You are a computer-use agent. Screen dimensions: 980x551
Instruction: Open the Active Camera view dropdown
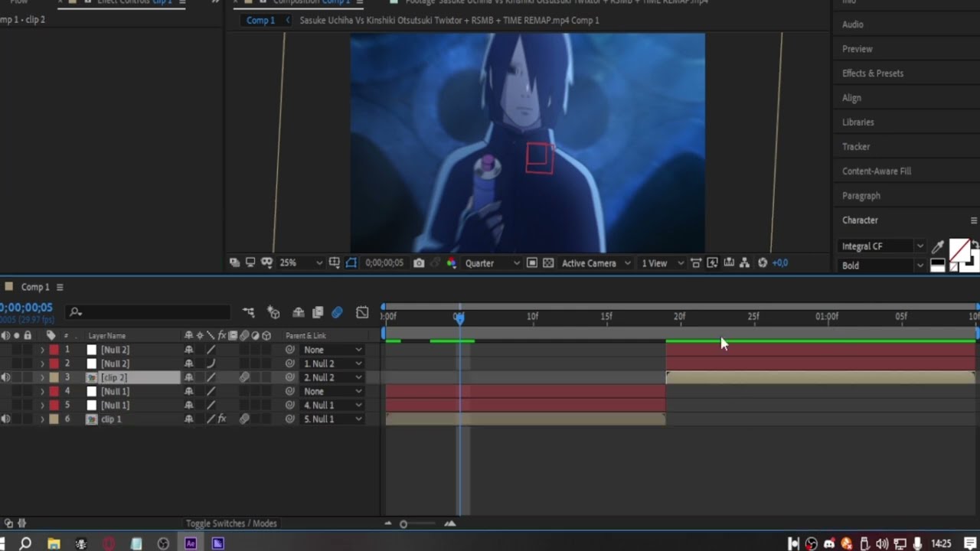(x=596, y=262)
